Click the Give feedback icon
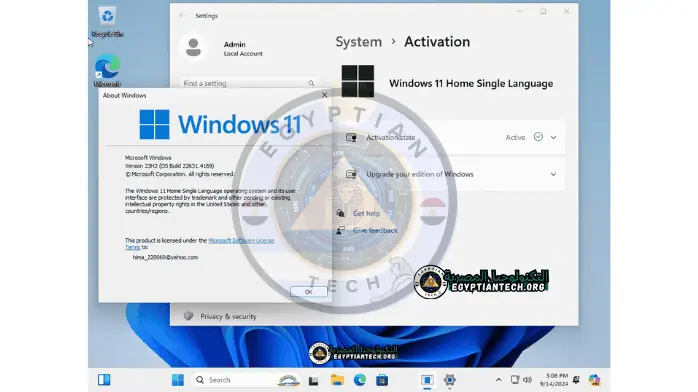The image size is (698, 392). 341,230
